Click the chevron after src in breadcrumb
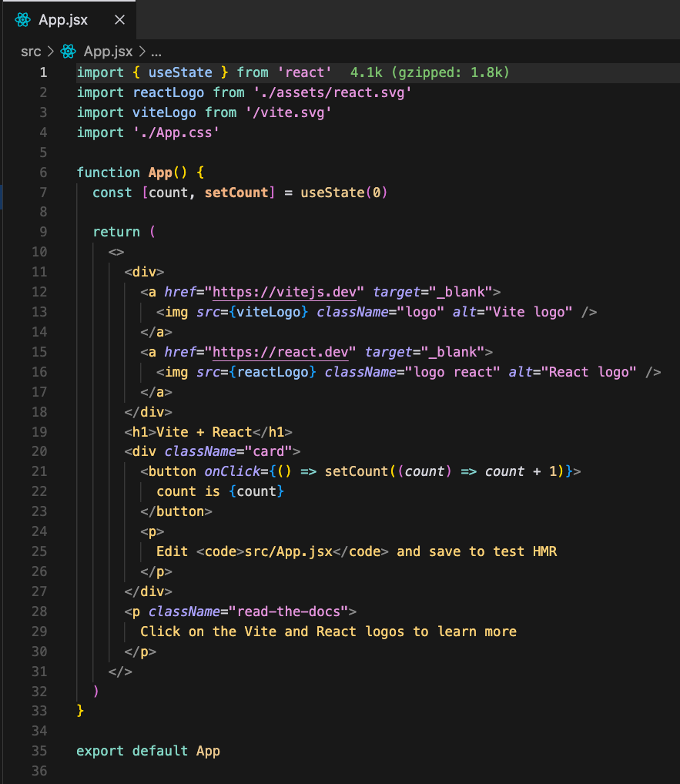Screen dimensions: 680x784 point(51,52)
